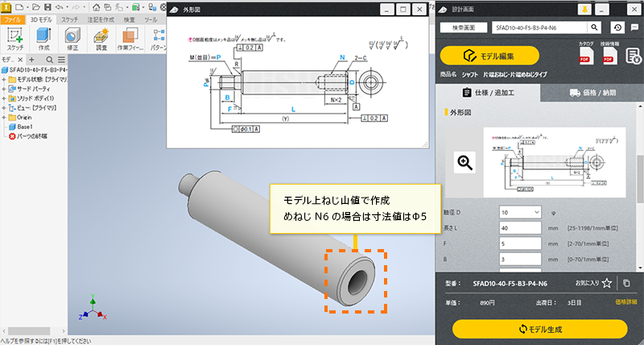Screen dimensions: 644x345
Task: Expand the モデル状態 tree node
Action: click(x=4, y=81)
